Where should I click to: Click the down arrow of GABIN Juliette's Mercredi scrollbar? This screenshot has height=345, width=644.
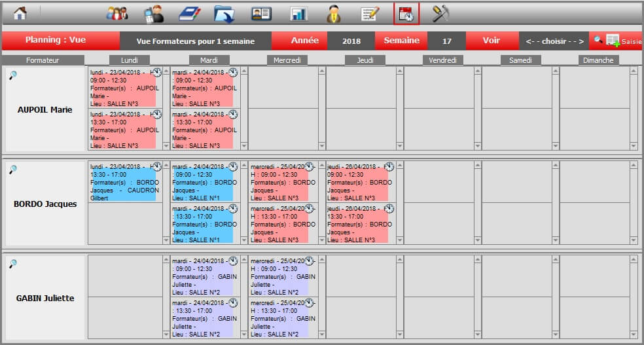click(321, 335)
